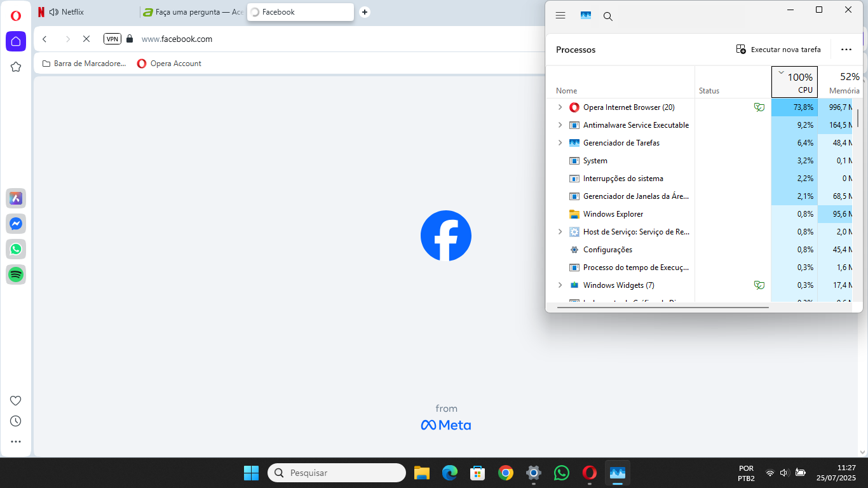
Task: Expand the Host de Serviço process
Action: (560, 232)
